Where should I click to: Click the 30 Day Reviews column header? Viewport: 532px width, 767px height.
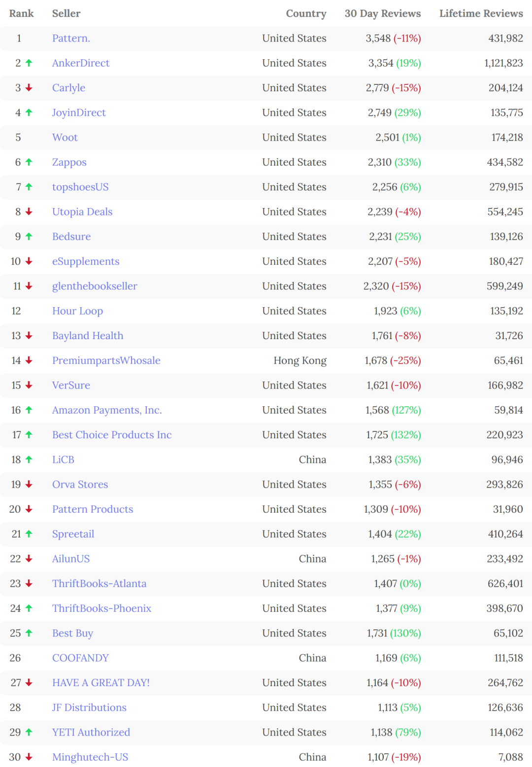click(383, 14)
